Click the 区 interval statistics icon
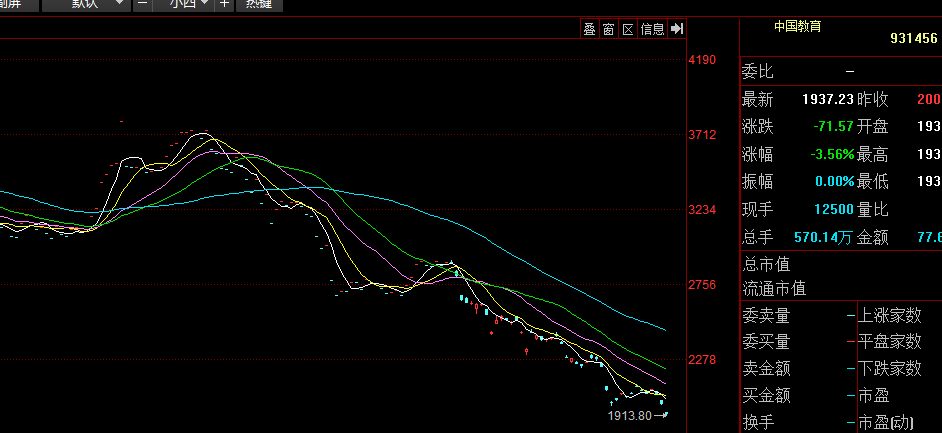Image resolution: width=942 pixels, height=433 pixels. pos(628,29)
